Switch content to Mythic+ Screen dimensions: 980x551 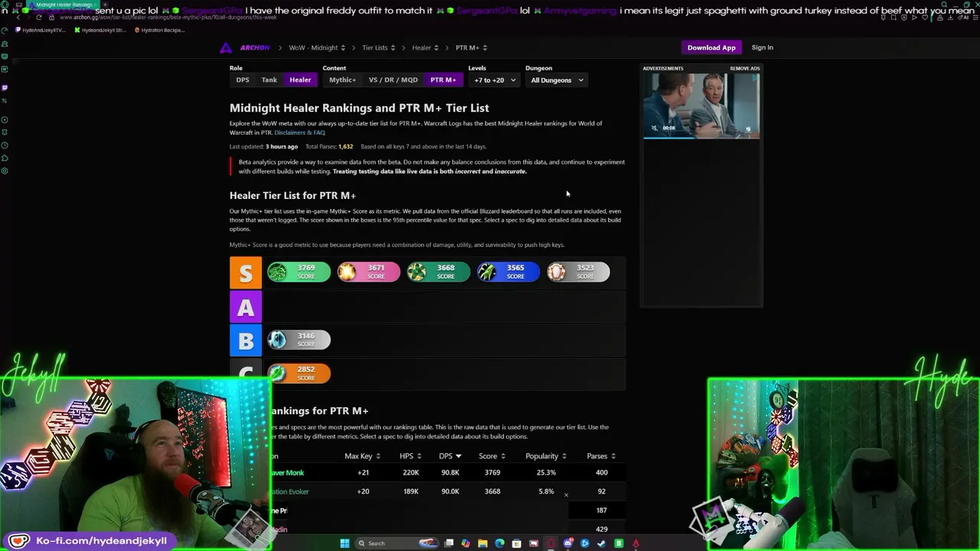(342, 80)
